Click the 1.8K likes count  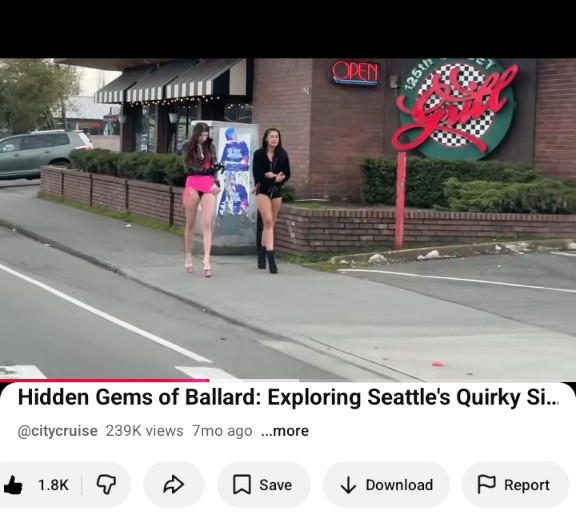[x=53, y=485]
